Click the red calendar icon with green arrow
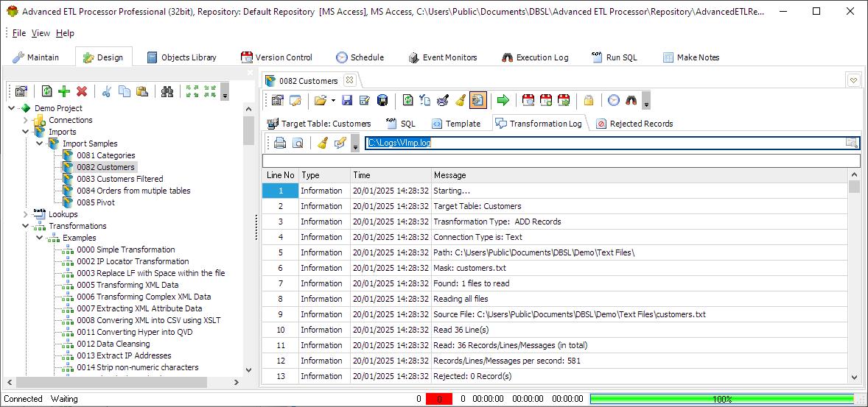This screenshot has width=868, height=407. pos(564,100)
